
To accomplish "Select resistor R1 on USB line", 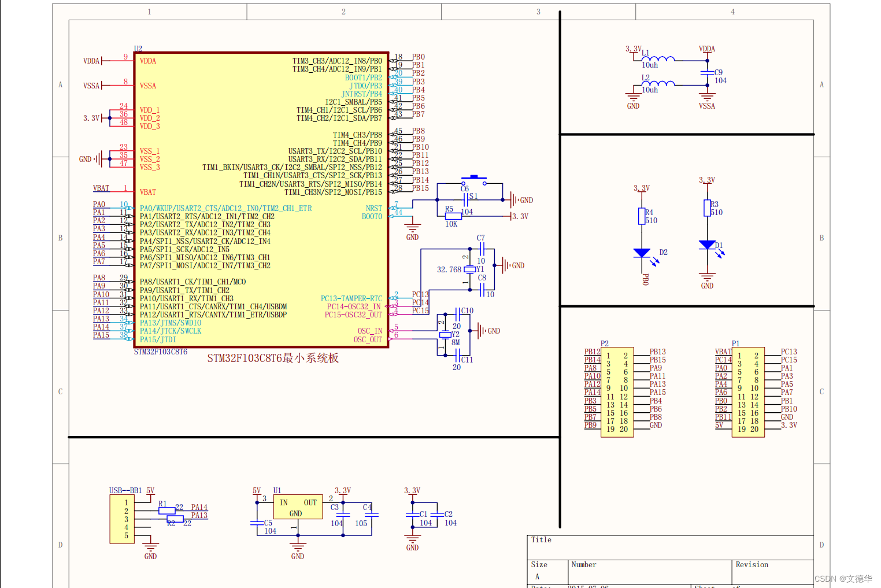I will pyautogui.click(x=167, y=511).
